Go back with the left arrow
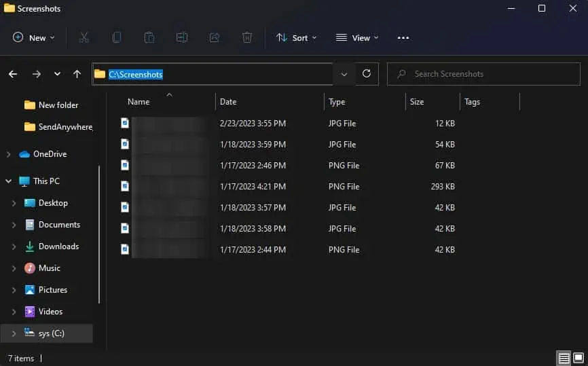The width and height of the screenshot is (588, 366). click(x=13, y=74)
